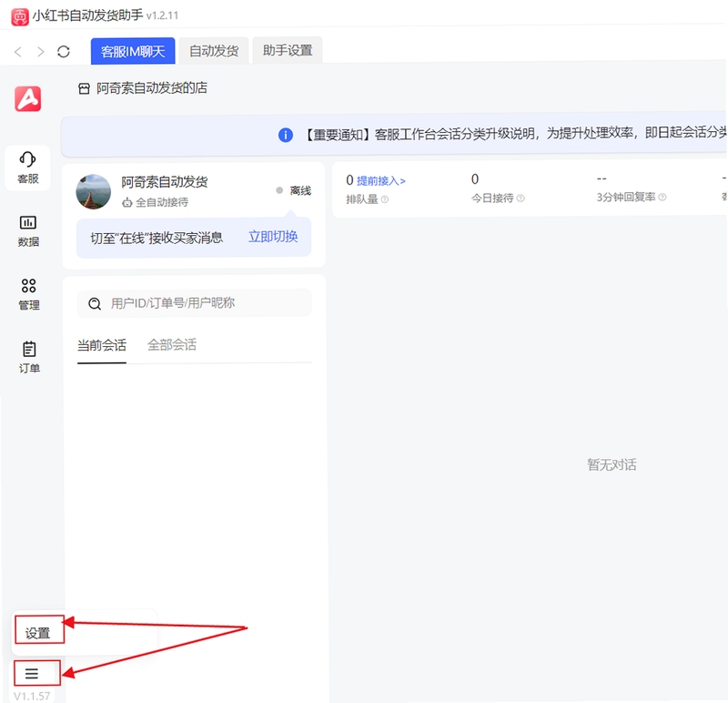Switch to the 客服IM聊天 tab
This screenshot has width=728, height=703.
133,51
